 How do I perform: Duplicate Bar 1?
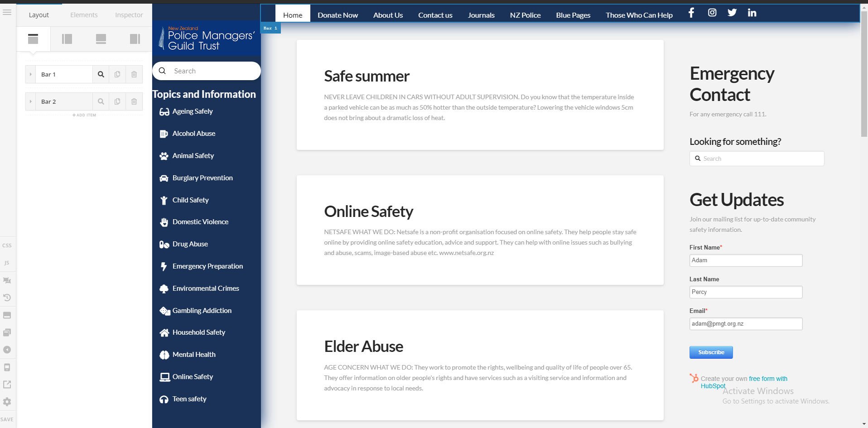point(117,74)
